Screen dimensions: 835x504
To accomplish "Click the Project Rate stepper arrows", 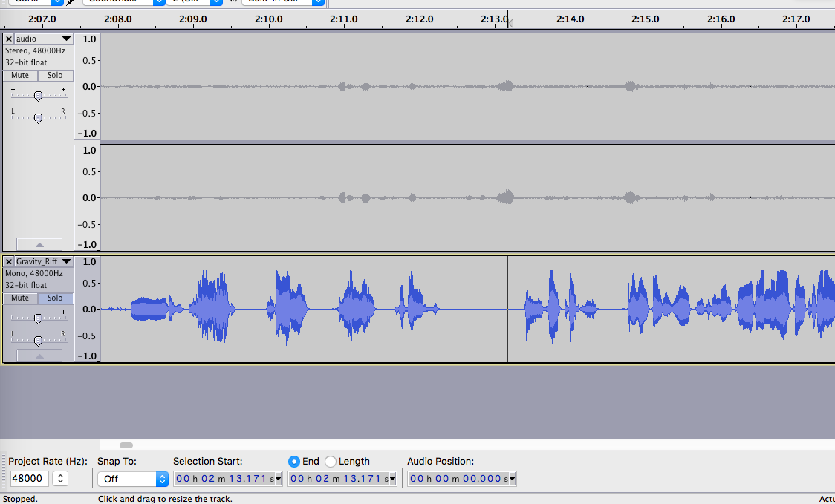I will 60,478.
